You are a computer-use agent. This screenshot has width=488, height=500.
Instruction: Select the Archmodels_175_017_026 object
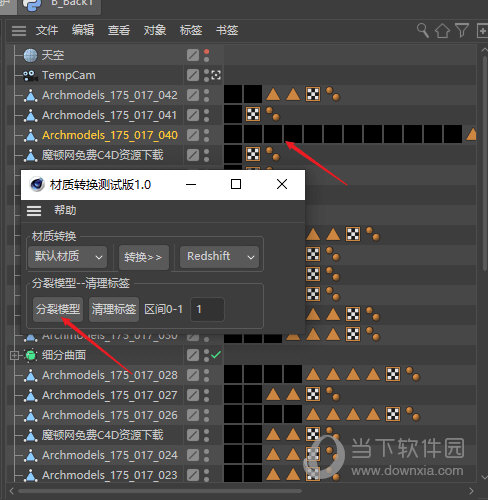coord(110,415)
